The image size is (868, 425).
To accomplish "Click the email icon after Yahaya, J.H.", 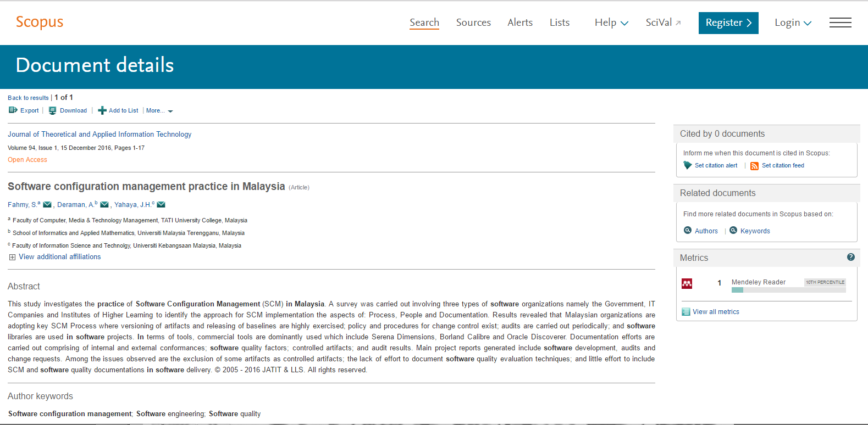I will (161, 205).
